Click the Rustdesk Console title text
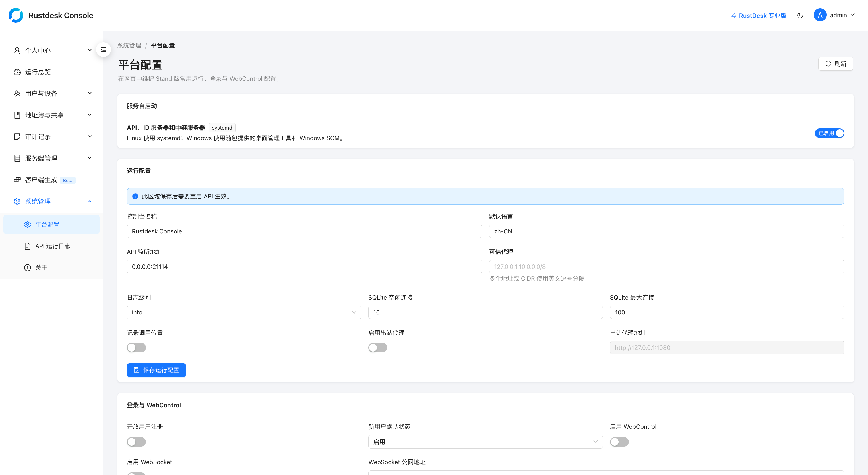This screenshot has height=475, width=868. tap(61, 16)
